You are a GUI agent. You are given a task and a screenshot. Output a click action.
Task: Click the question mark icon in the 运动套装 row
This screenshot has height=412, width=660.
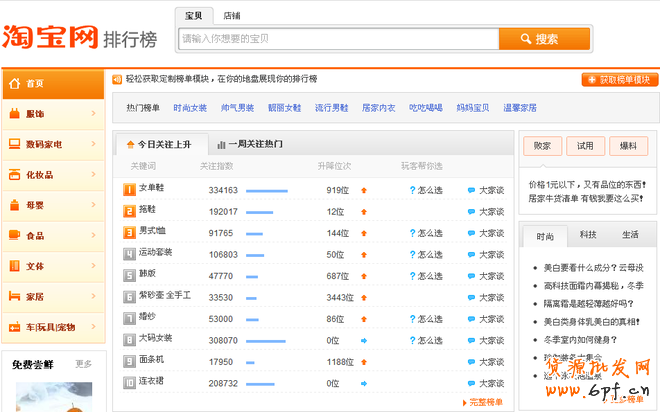(x=412, y=255)
